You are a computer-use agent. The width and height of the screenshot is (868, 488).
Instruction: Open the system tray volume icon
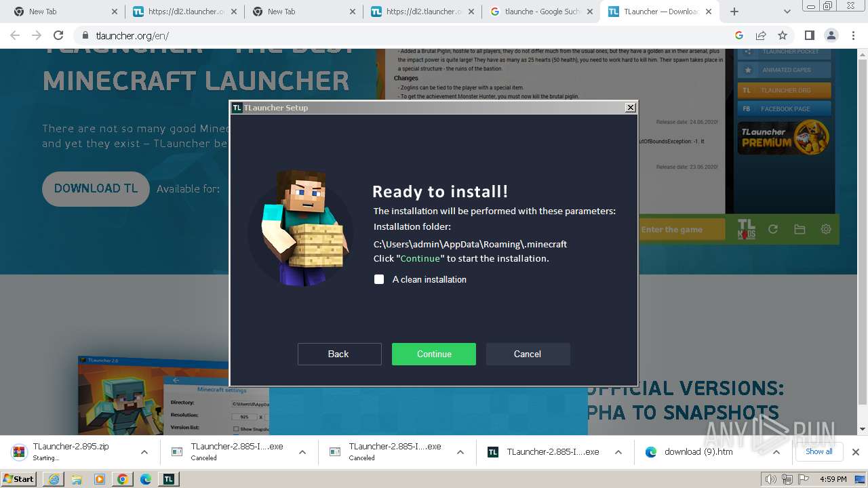click(772, 479)
